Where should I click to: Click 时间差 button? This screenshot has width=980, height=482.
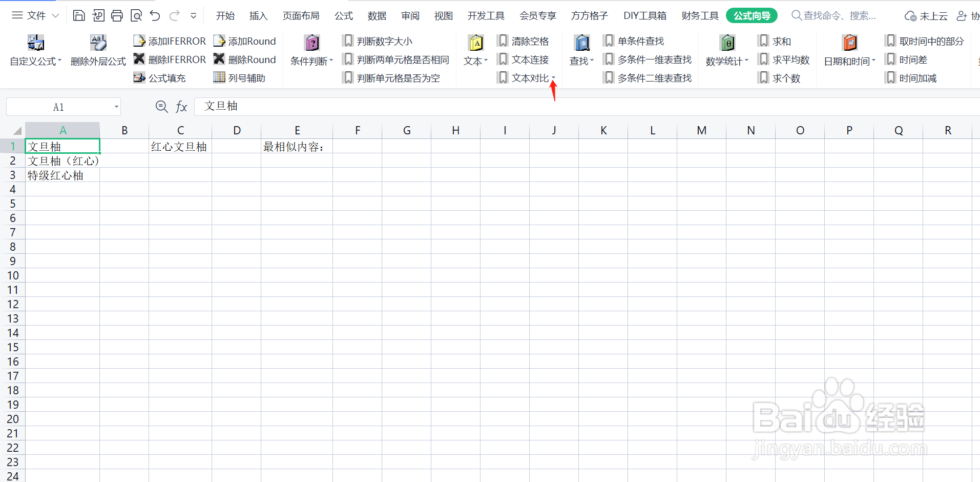(906, 59)
